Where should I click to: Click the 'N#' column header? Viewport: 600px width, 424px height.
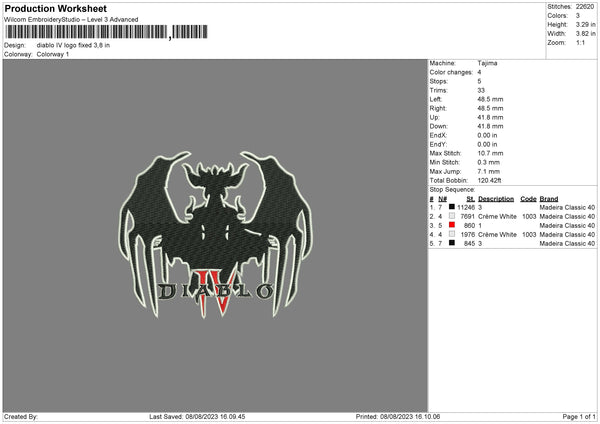pos(443,199)
